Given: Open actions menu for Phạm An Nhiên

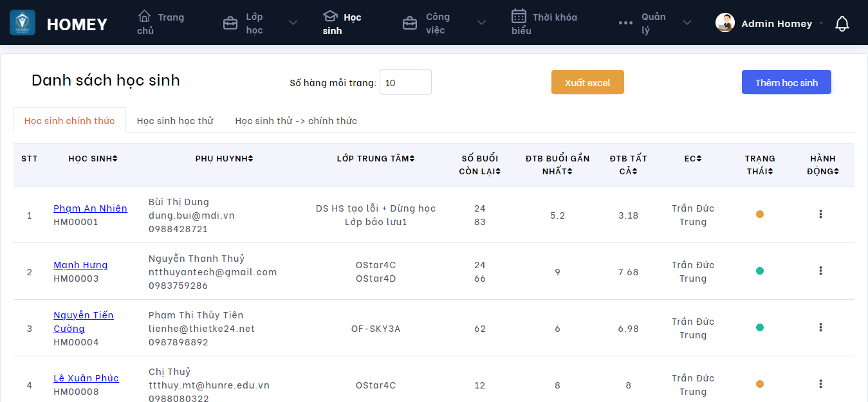Looking at the screenshot, I should [x=820, y=214].
